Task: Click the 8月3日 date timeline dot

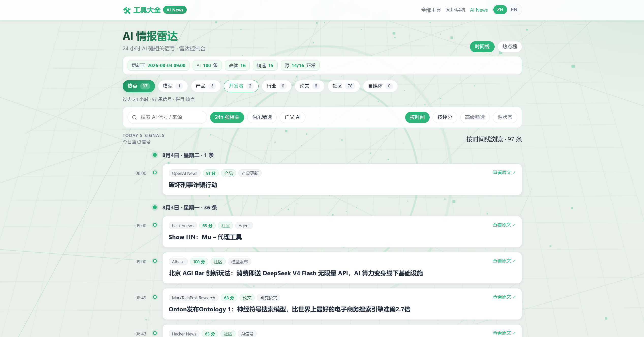Action: click(155, 207)
